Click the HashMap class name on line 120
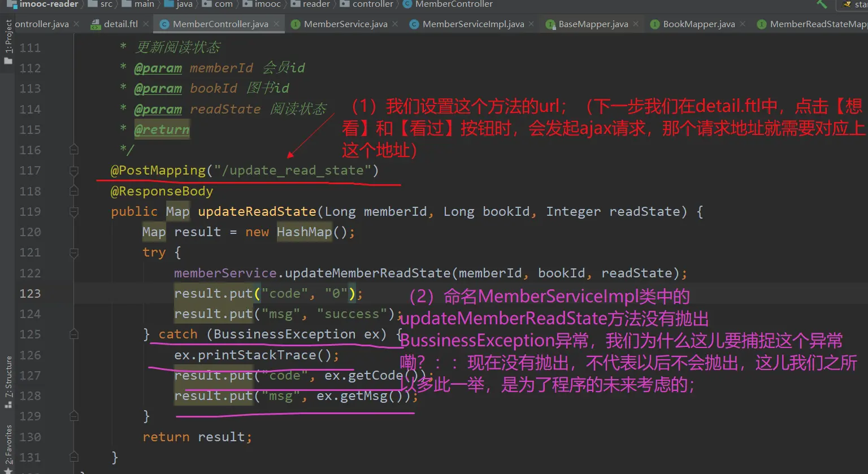This screenshot has width=868, height=474. pyautogui.click(x=304, y=232)
